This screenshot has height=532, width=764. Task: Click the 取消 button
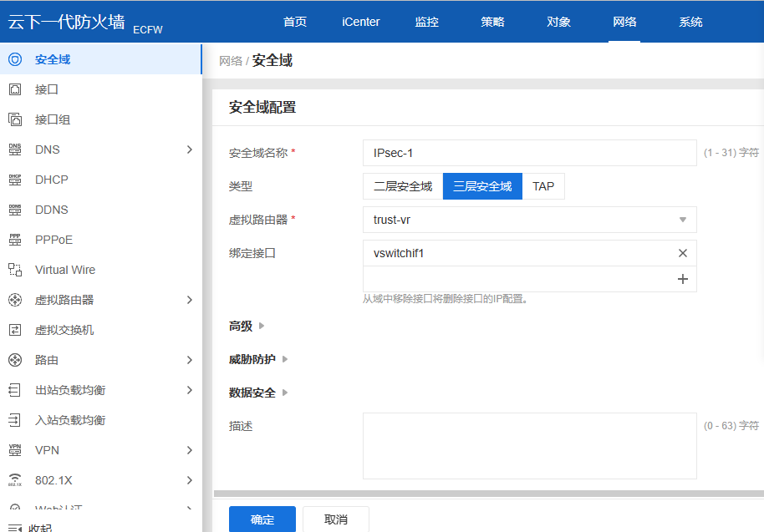[336, 519]
